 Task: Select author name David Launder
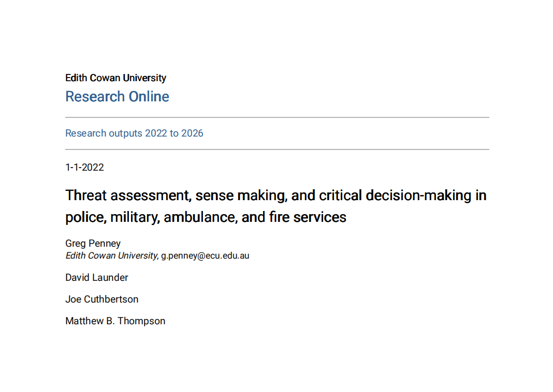[96, 278]
